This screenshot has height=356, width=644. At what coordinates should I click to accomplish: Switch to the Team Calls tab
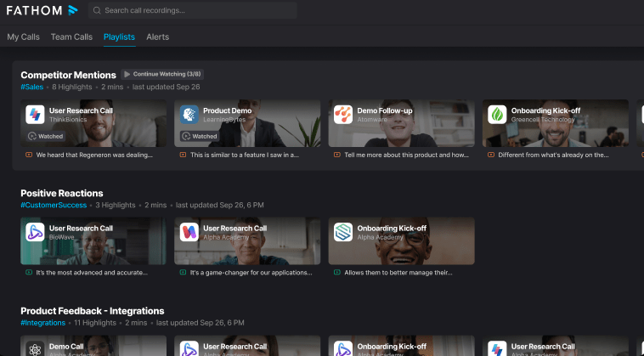pyautogui.click(x=71, y=37)
